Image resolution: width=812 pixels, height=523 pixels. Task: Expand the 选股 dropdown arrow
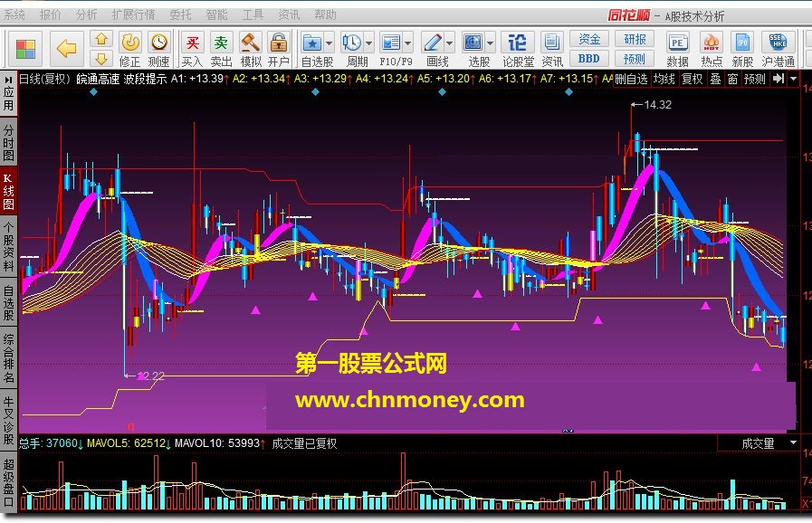[490, 43]
